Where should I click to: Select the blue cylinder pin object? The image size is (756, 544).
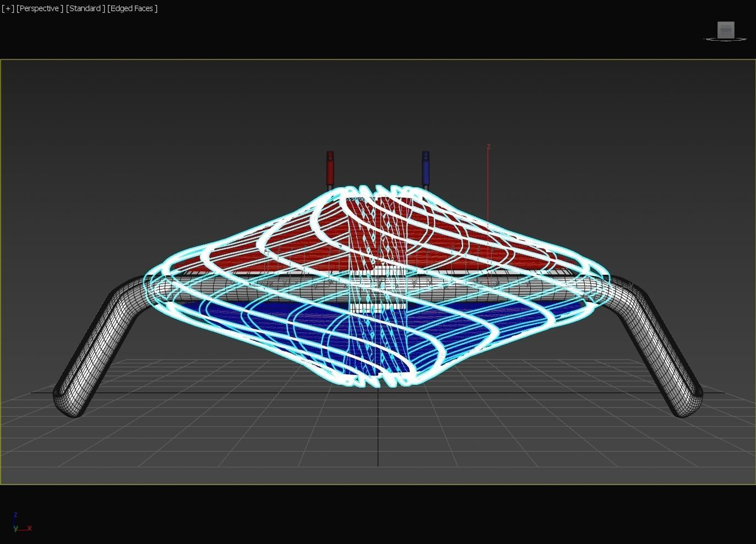coord(426,169)
